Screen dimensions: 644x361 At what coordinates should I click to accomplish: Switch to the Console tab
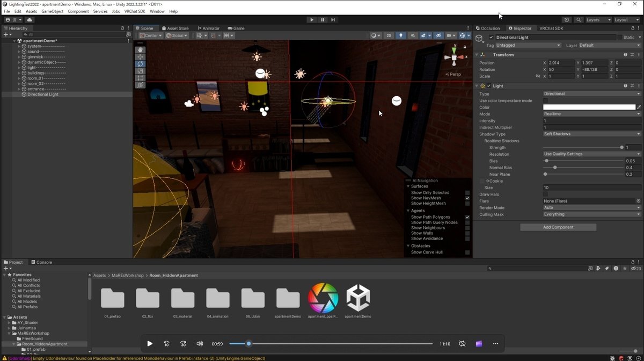[x=41, y=262]
